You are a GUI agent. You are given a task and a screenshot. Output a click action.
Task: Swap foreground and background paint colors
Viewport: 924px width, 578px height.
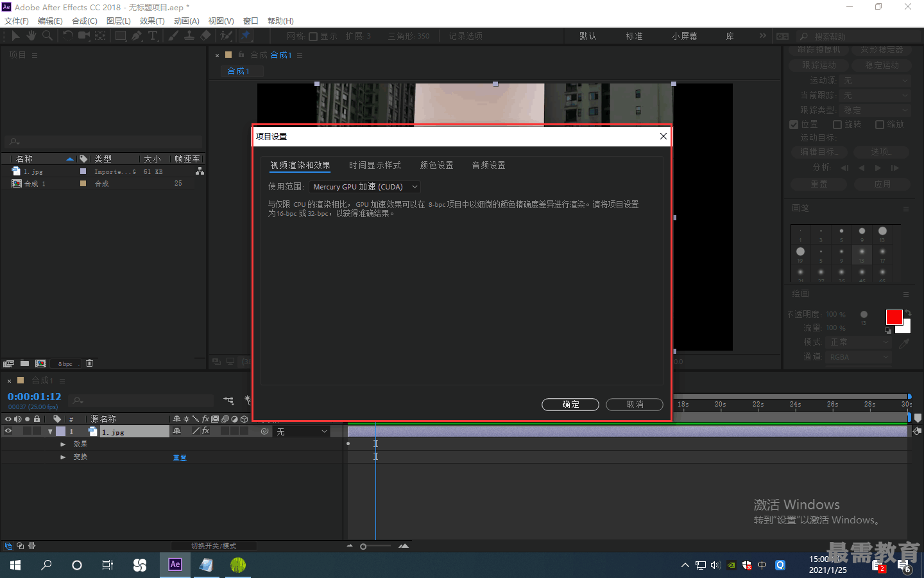tap(909, 313)
